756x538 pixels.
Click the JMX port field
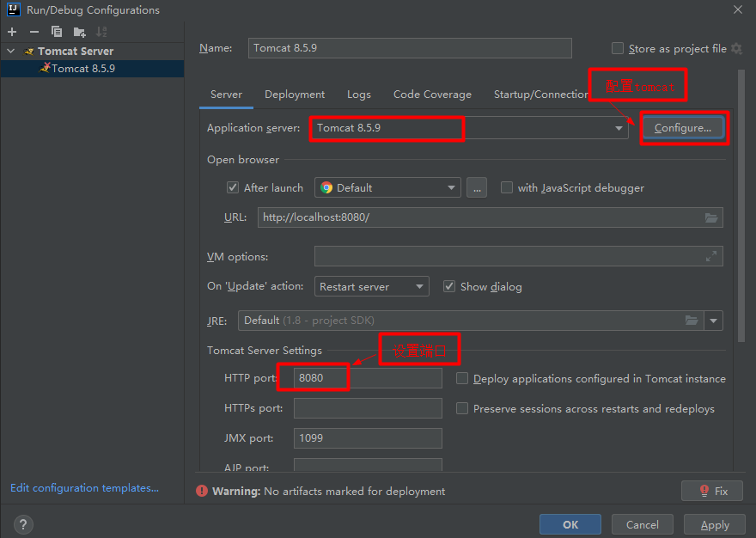tap(368, 438)
